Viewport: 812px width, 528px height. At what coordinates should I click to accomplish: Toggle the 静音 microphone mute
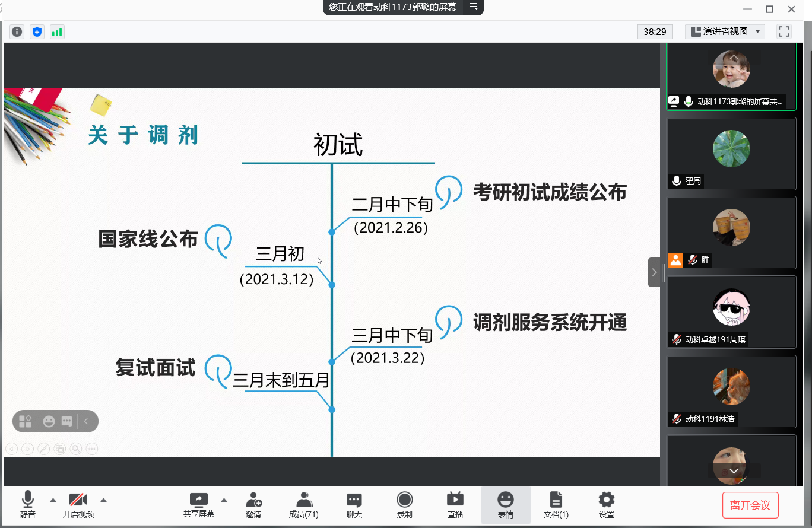click(x=28, y=505)
